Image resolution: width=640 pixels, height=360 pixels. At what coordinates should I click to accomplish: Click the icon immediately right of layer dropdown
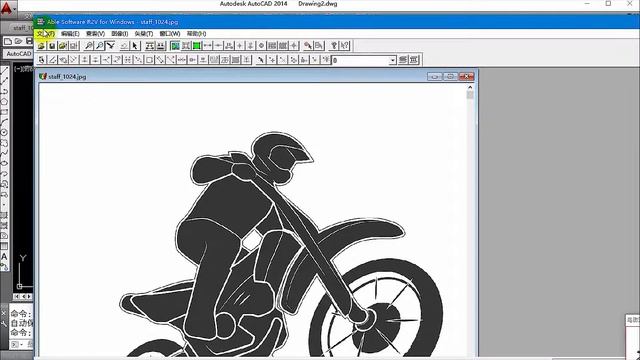(x=403, y=60)
